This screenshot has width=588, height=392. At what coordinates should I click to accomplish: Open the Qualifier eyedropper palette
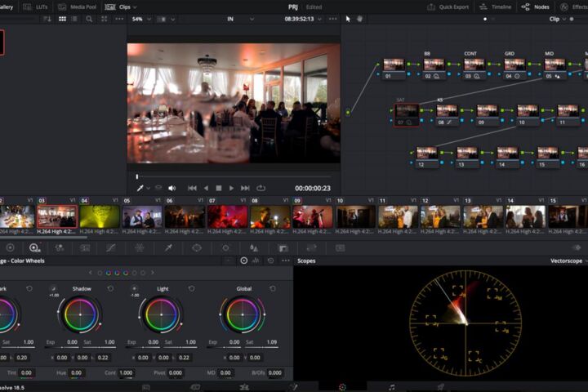pos(168,247)
